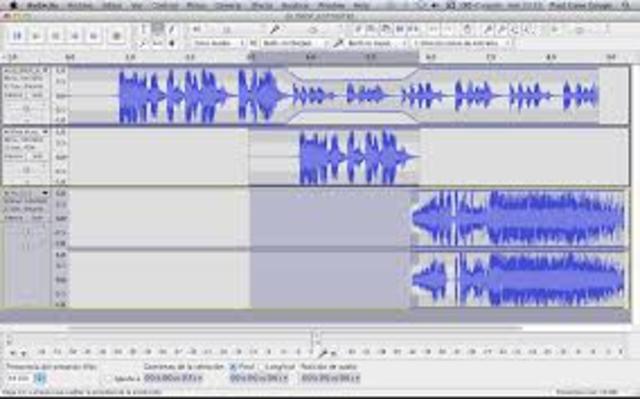
Task: Open the Archivo menu
Action: coord(80,6)
